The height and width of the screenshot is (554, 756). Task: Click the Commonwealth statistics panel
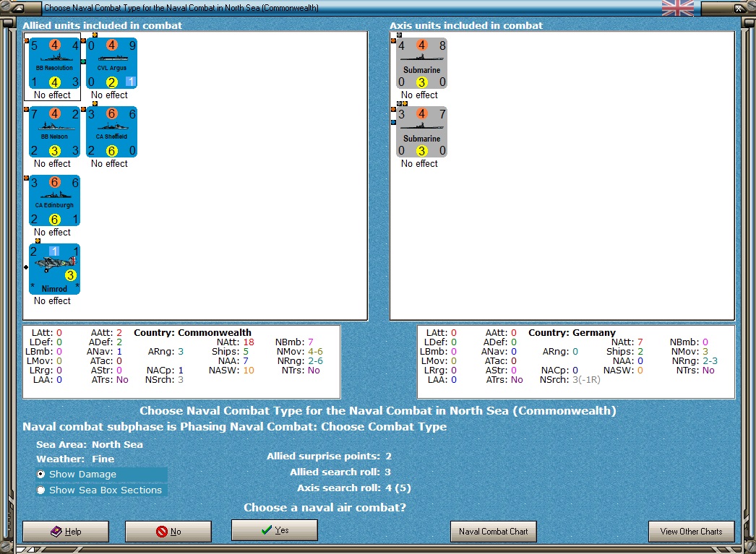(x=181, y=362)
